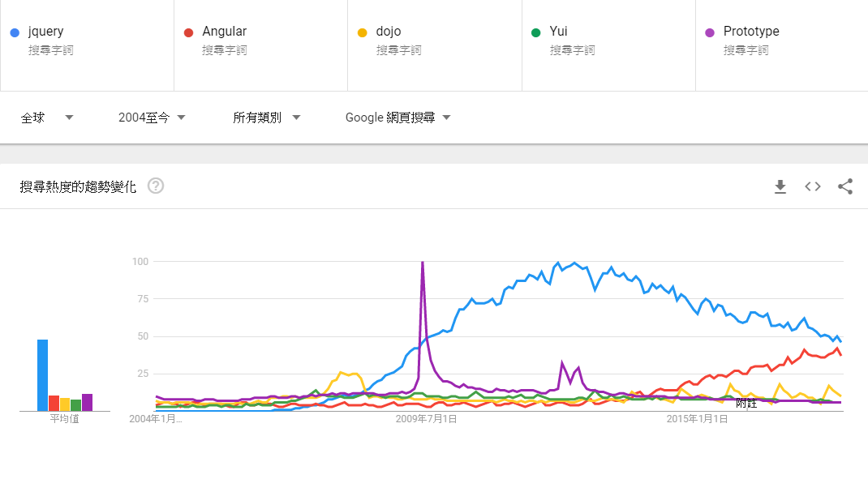This screenshot has height=479, width=868.
Task: Select the red Angular color dot
Action: (x=188, y=32)
